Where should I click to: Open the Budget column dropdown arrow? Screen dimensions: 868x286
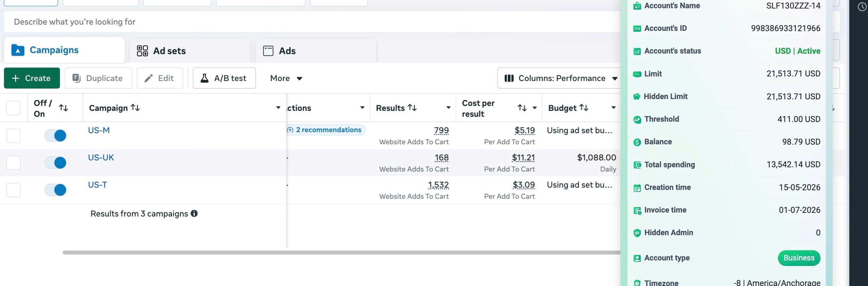click(613, 108)
